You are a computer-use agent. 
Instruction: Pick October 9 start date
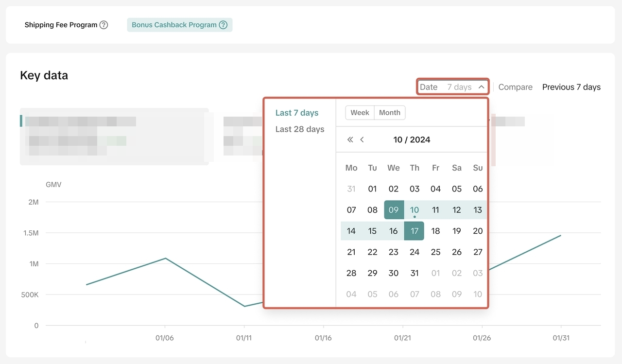coord(394,210)
